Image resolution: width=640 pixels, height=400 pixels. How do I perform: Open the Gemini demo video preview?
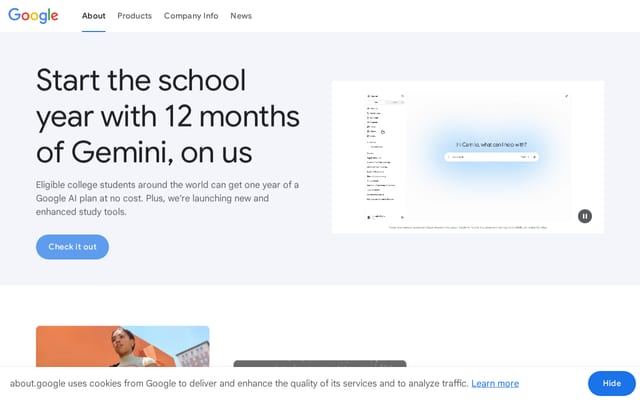(x=468, y=157)
